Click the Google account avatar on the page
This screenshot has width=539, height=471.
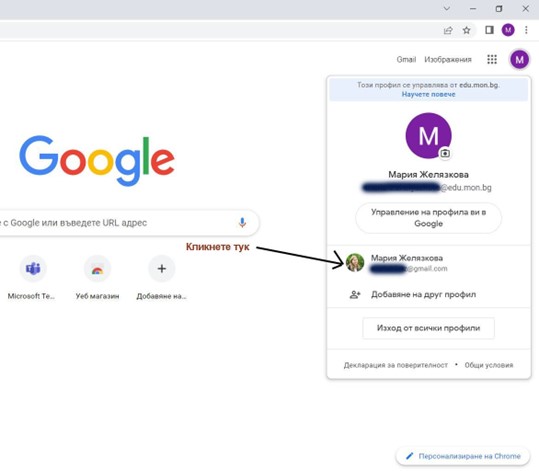coord(519,59)
